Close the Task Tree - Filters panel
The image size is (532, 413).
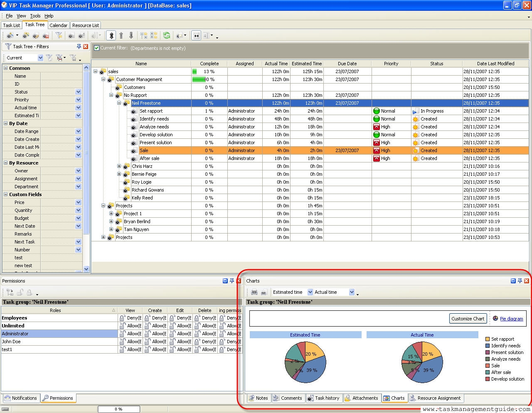click(86, 47)
